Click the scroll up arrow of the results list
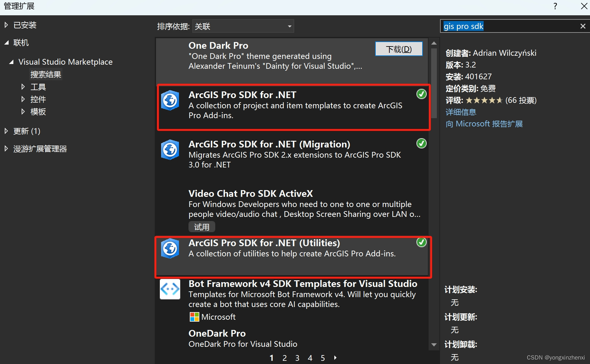590x364 pixels. [x=434, y=43]
